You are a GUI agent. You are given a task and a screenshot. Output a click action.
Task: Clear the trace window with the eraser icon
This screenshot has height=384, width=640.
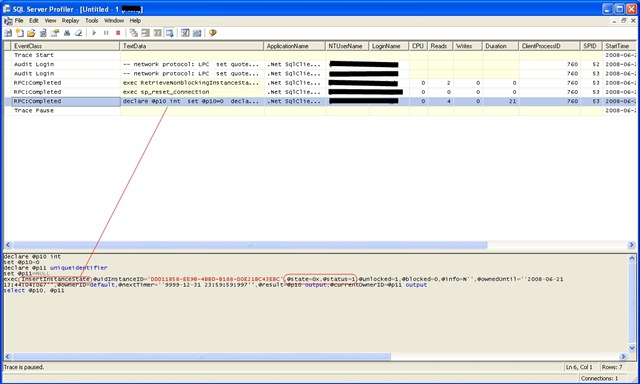coord(78,33)
